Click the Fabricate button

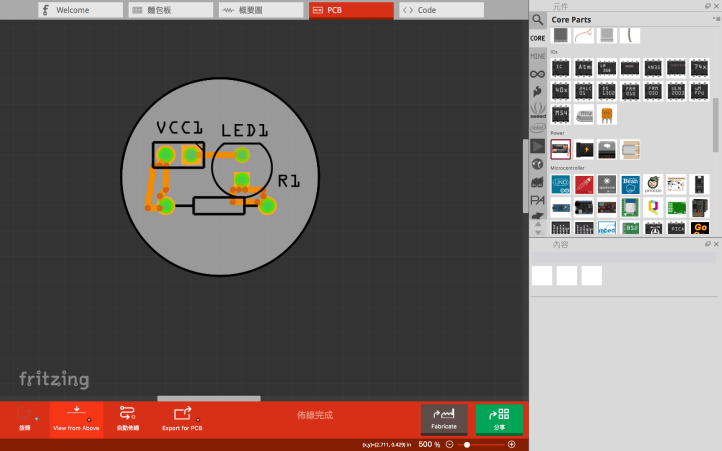444,418
